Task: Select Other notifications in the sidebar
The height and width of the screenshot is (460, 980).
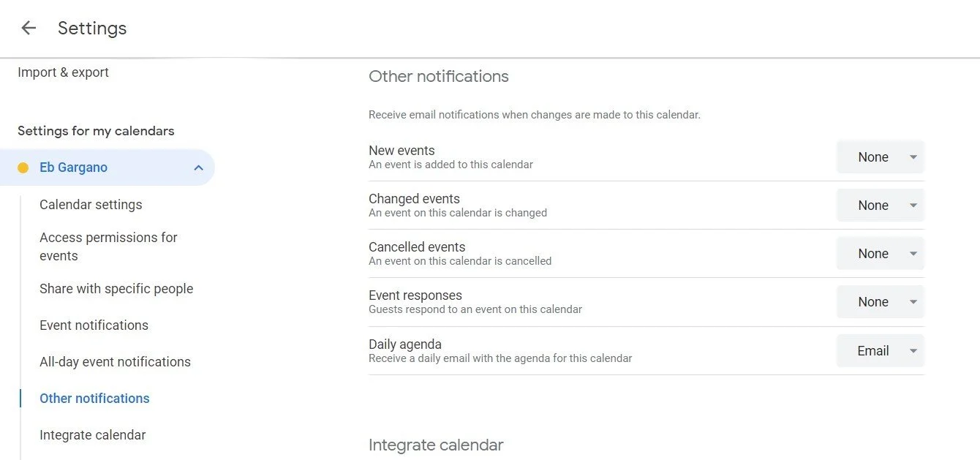Action: pos(94,399)
